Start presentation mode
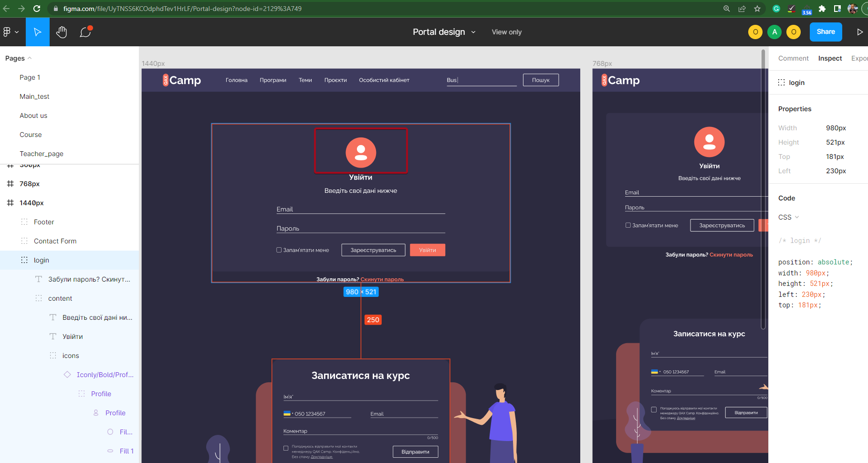868x463 pixels. [860, 32]
